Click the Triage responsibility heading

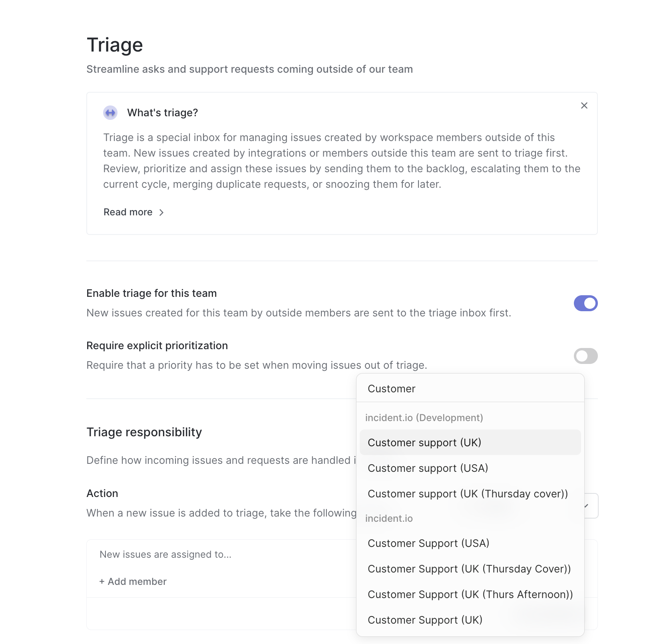(144, 432)
